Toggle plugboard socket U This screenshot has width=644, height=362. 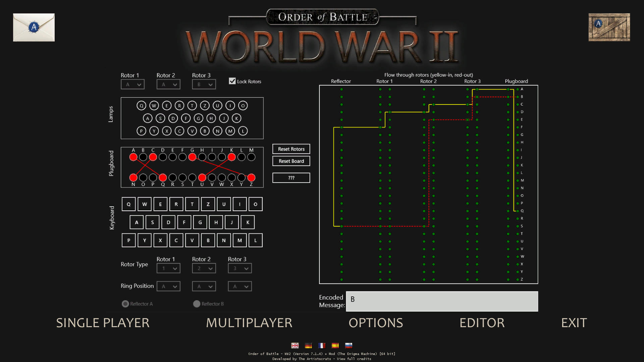point(202,177)
